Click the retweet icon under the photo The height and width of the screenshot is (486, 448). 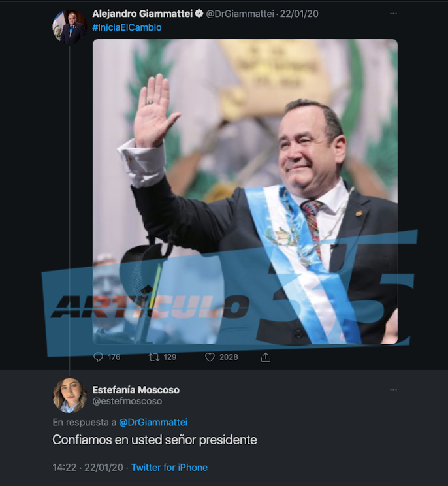coord(154,357)
